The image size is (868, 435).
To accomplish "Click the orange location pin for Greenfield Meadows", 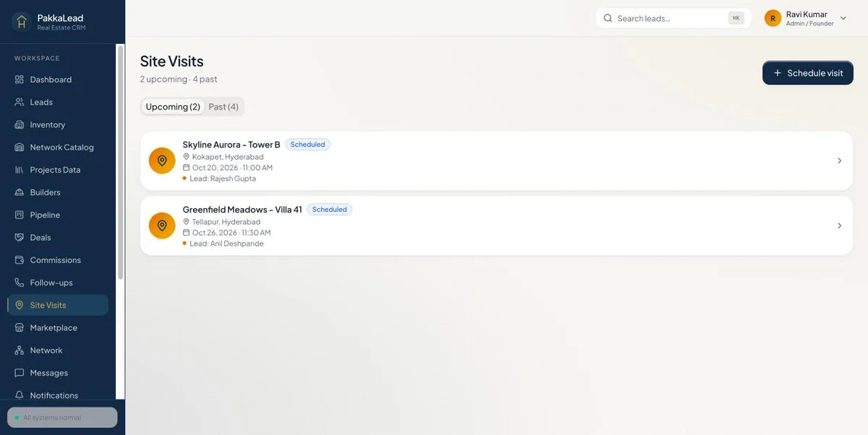I will point(162,225).
